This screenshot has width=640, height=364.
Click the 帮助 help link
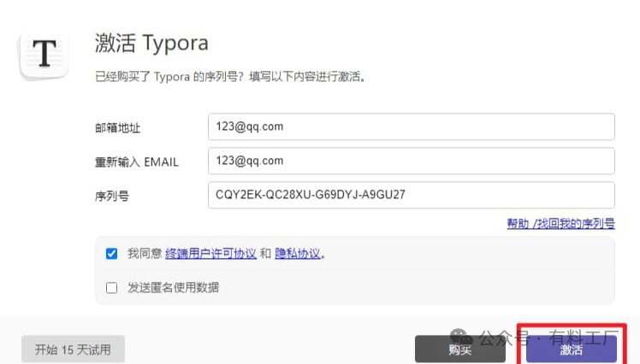(518, 224)
